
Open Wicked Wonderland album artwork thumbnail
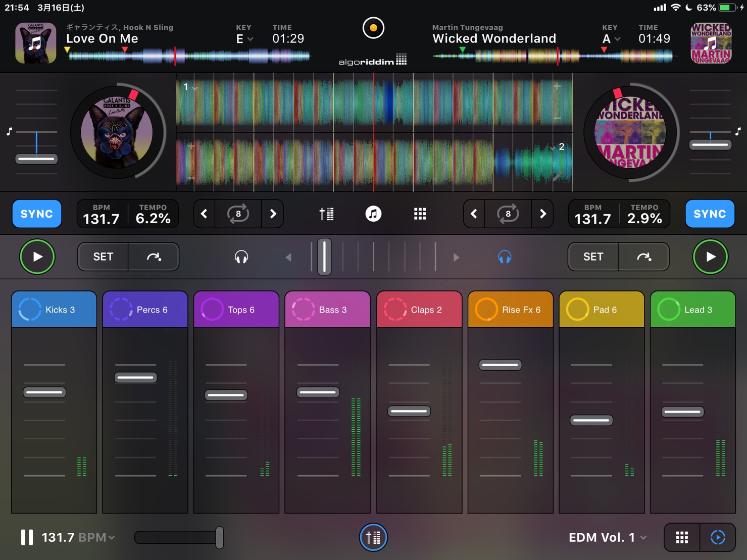(x=711, y=42)
